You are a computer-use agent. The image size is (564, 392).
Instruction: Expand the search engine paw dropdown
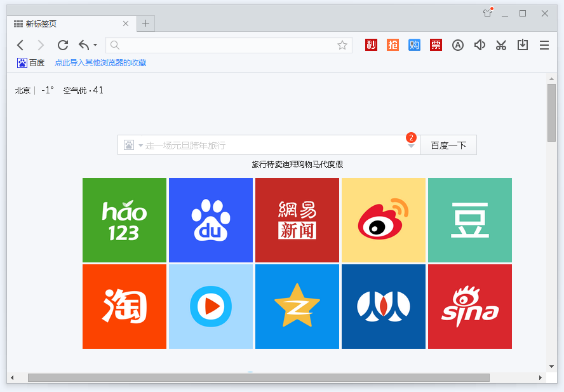133,145
